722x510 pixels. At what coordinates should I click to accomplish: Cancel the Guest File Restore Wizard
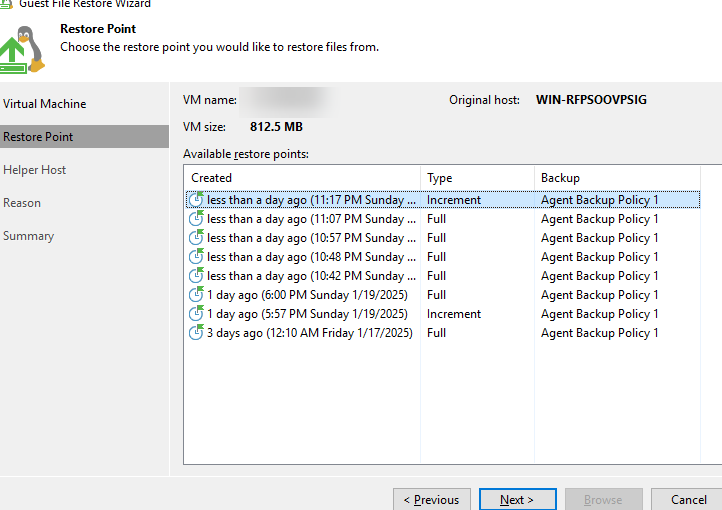(688, 499)
